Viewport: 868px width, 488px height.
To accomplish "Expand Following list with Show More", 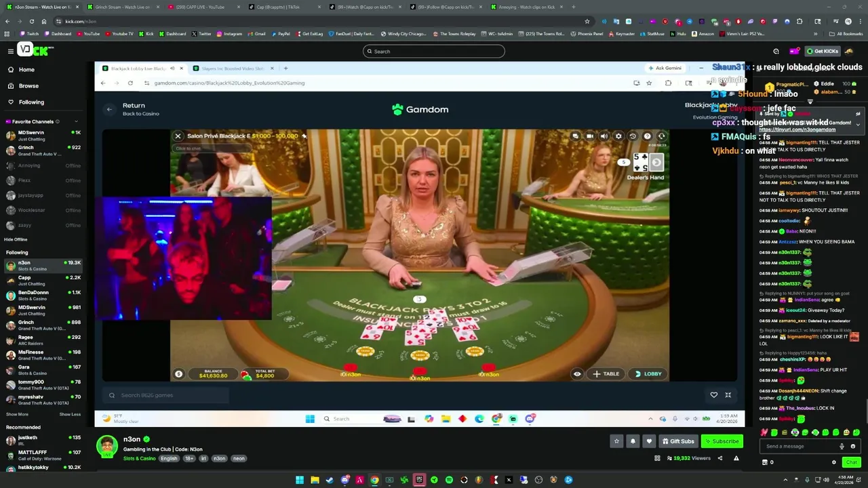I will pos(17,414).
